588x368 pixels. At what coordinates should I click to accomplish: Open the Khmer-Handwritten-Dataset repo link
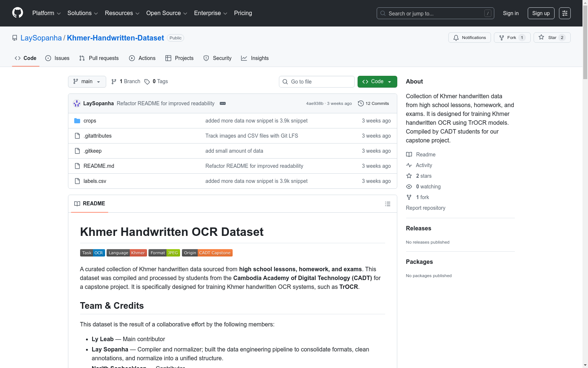[115, 38]
